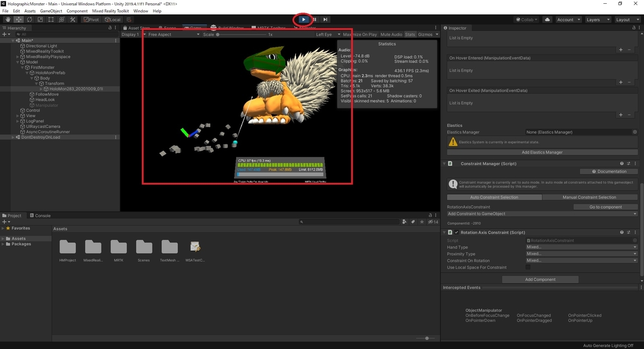This screenshot has height=349, width=644.
Task: Toggle Stats overlay in Game view
Action: [410, 34]
